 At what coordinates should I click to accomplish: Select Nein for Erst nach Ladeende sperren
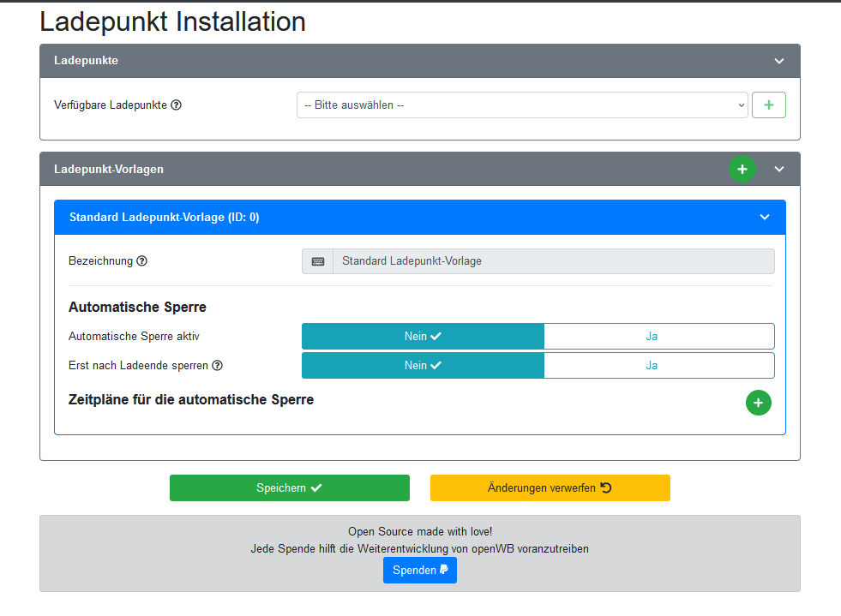click(x=423, y=366)
